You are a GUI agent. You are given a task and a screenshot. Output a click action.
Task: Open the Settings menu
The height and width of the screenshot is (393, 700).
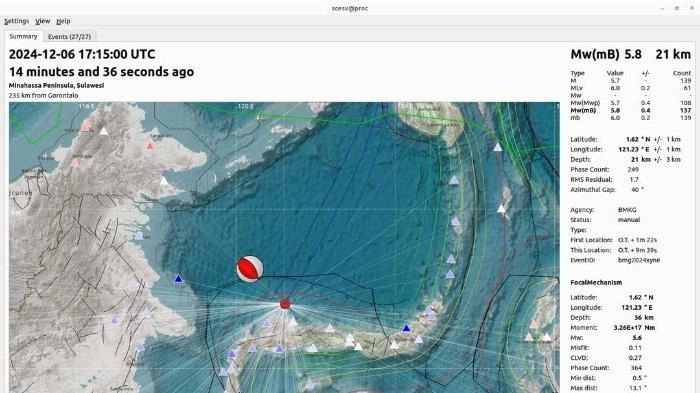point(17,21)
